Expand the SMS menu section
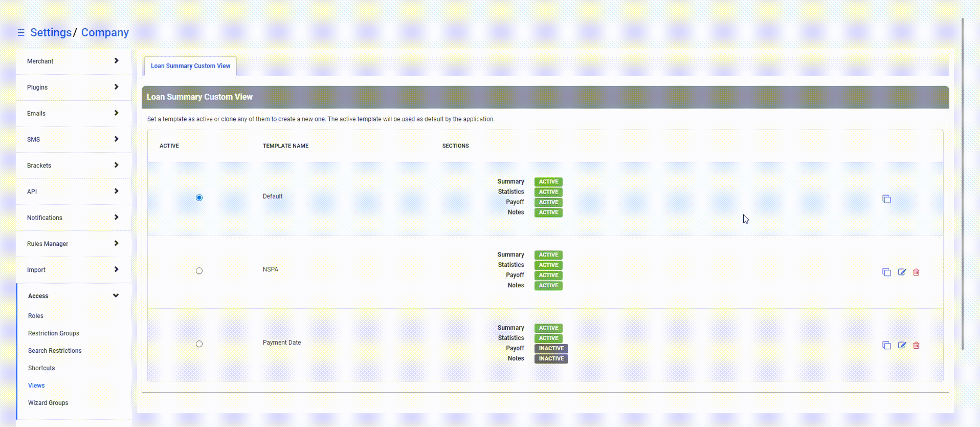Screen dimensions: 980x427 click(x=74, y=140)
